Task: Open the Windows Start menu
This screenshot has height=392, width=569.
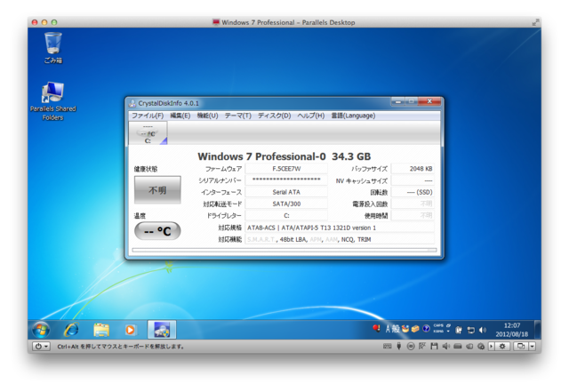Action: click(41, 330)
